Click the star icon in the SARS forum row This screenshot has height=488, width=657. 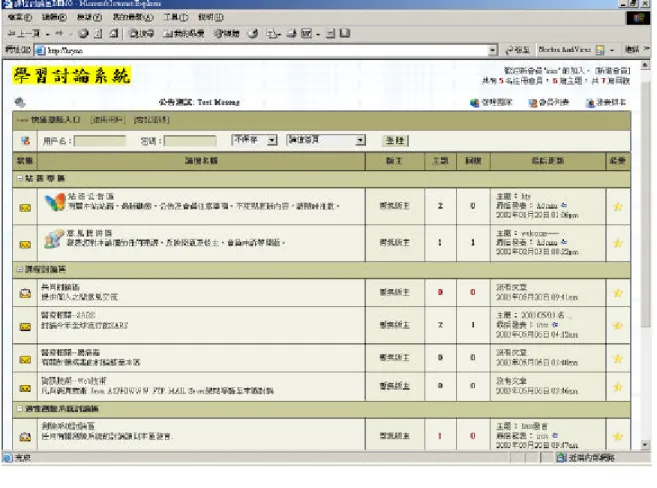618,325
